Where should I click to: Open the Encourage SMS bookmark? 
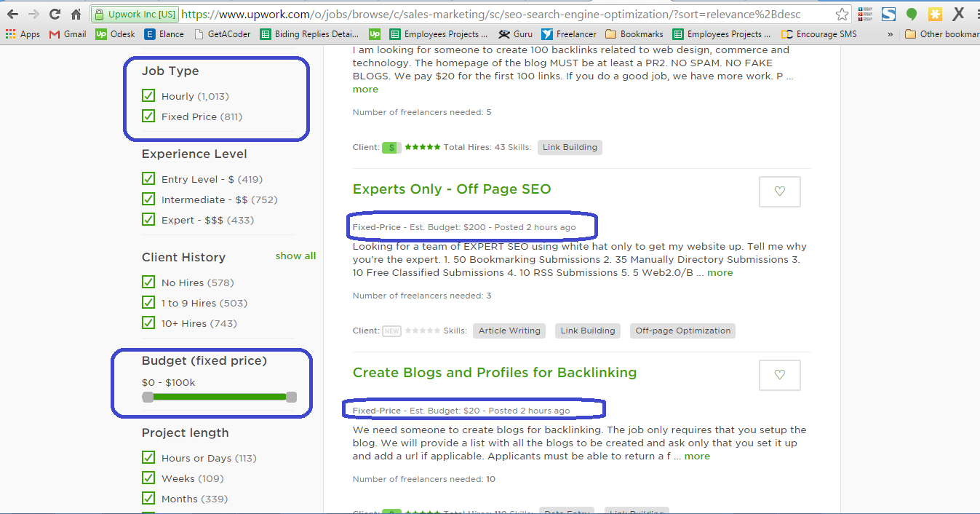819,34
